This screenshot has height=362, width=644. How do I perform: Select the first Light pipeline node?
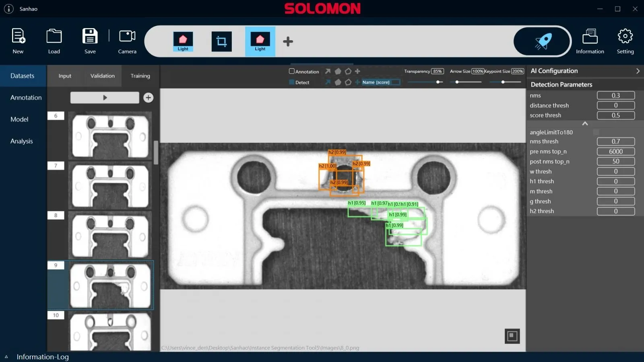pyautogui.click(x=183, y=41)
